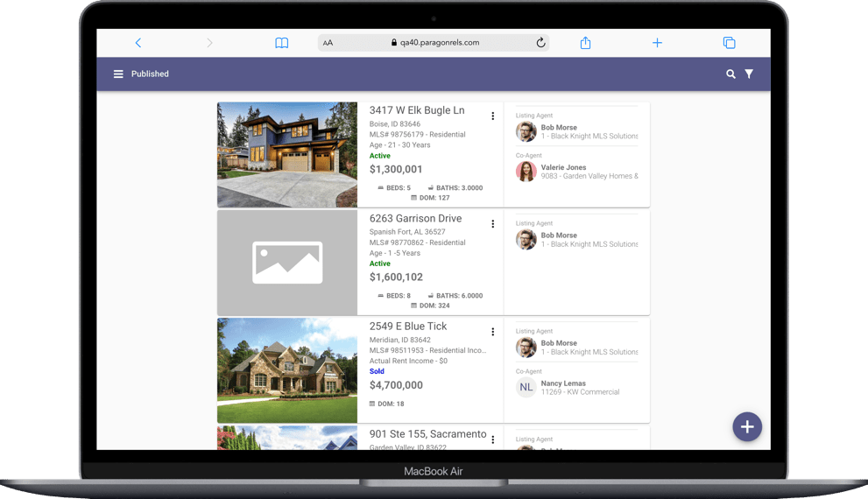The width and height of the screenshot is (868, 499).
Task: Click the qa40.paragonrels.com address bar
Action: click(x=434, y=43)
